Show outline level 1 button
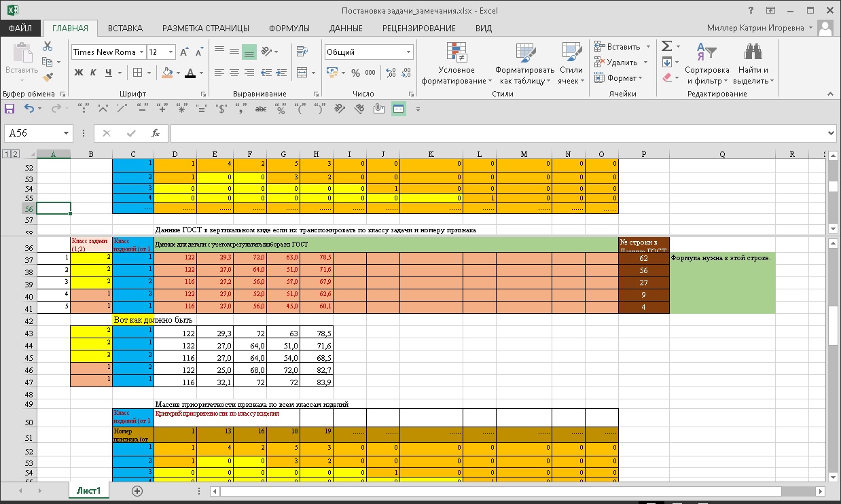841x504 pixels. coord(7,154)
